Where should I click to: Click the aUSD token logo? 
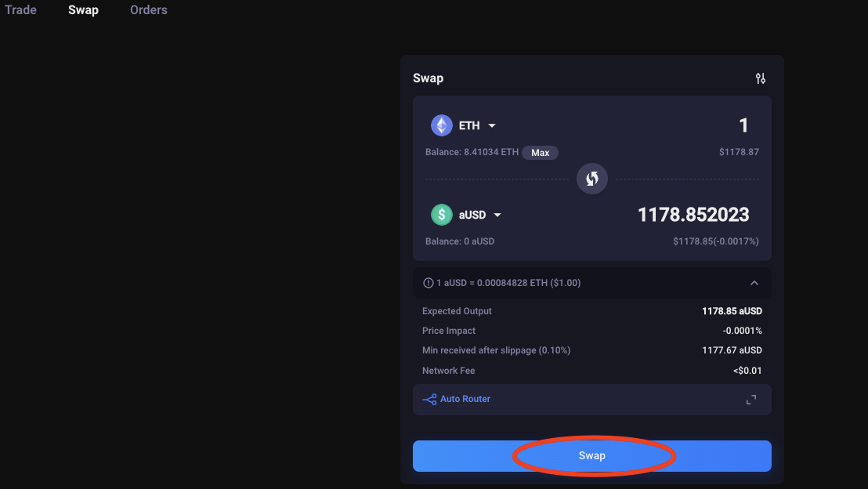pyautogui.click(x=442, y=215)
